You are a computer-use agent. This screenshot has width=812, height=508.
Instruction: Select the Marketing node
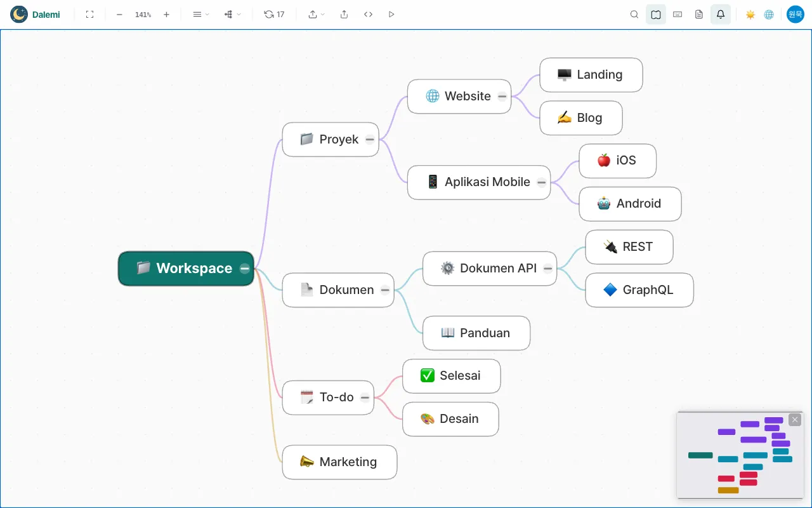coord(339,462)
